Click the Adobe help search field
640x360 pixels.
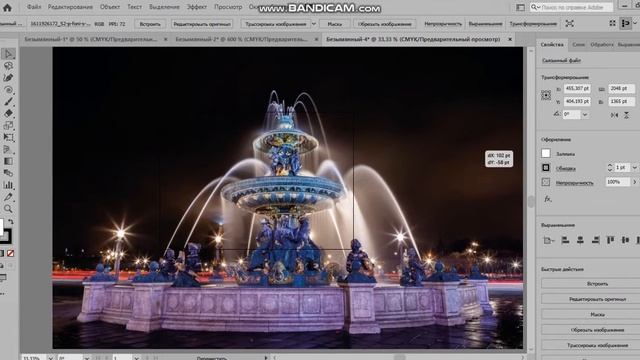pos(571,7)
